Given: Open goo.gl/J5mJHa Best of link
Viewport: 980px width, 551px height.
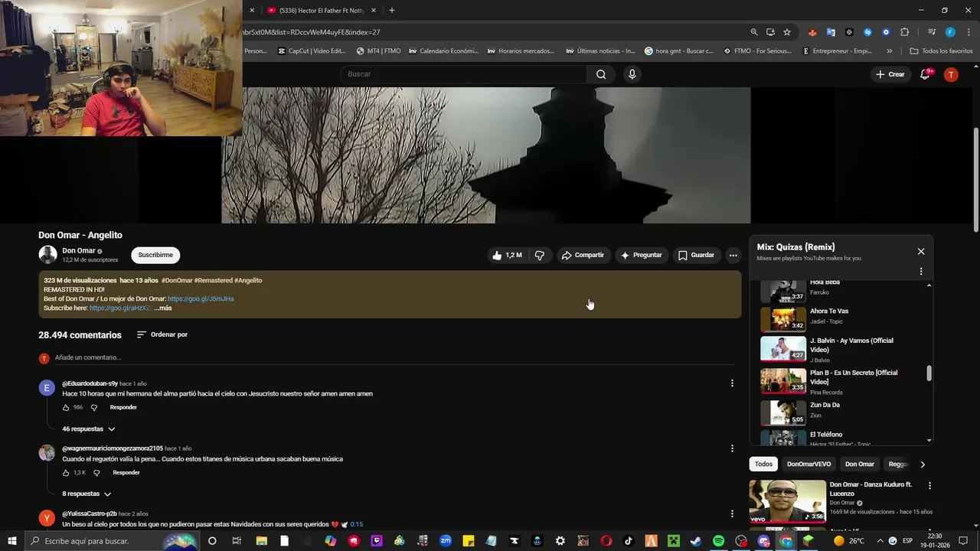Looking at the screenshot, I should click(201, 298).
